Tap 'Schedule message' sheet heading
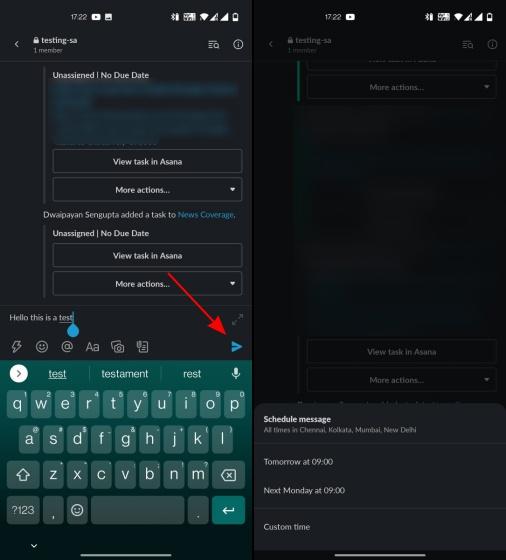Screen dimensions: 506x560 (297, 419)
